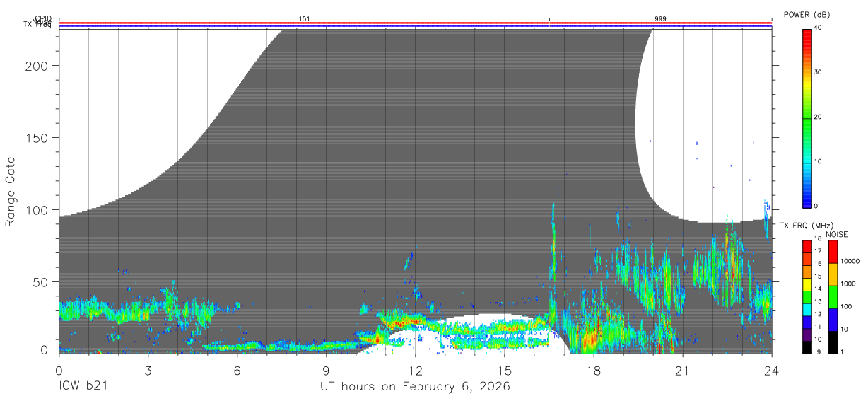The image size is (868, 401).
Task: Select the cyan 12–13 MHz frequency swatch
Action: pos(807,308)
